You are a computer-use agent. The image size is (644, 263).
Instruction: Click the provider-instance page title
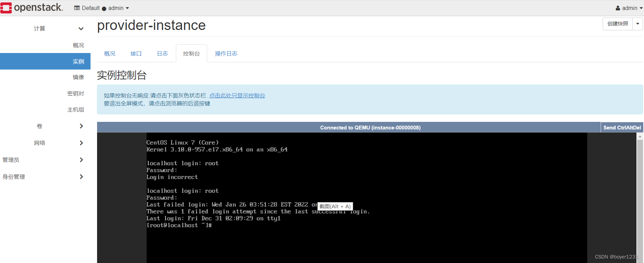coord(151,25)
